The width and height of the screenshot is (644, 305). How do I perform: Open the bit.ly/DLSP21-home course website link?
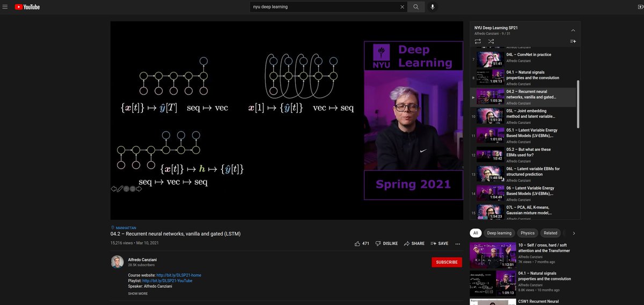pos(179,275)
